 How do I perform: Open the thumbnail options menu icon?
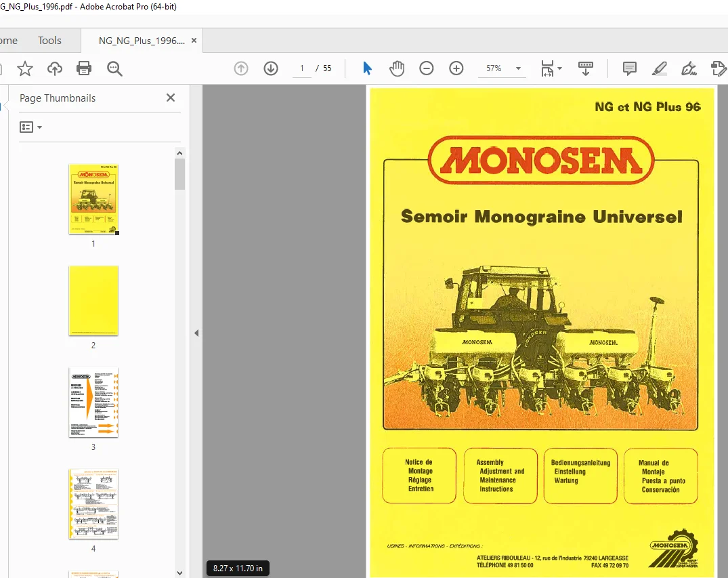[x=30, y=127]
